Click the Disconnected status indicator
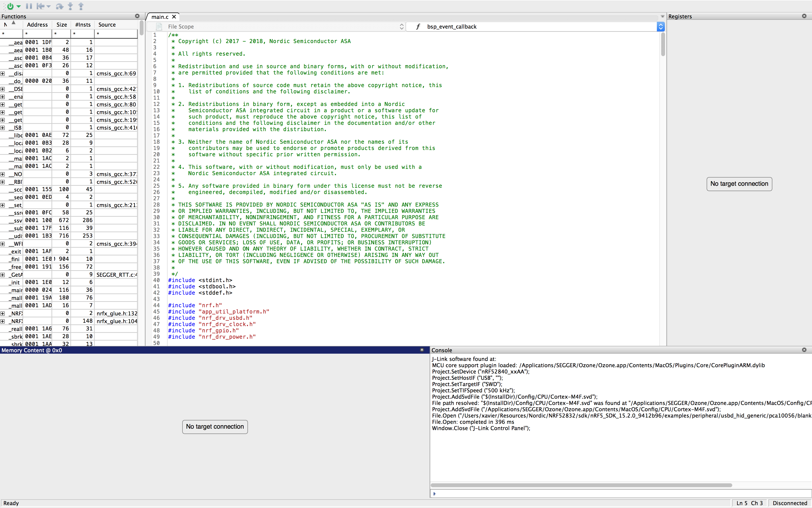Viewport: 812px width, 508px height. pos(790,503)
